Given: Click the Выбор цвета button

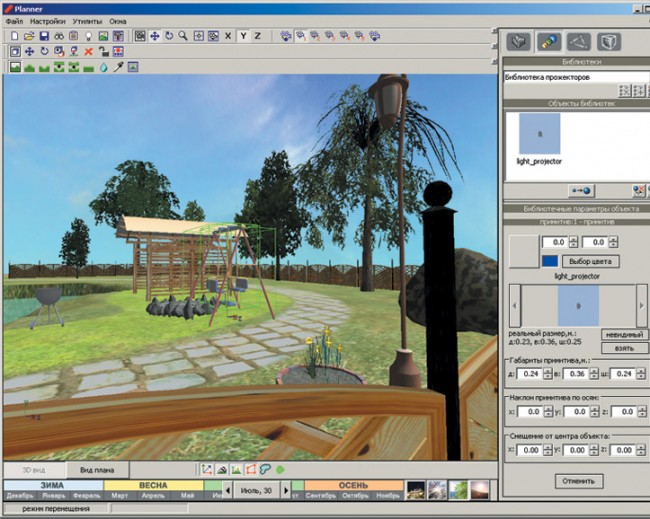Looking at the screenshot, I should 590,262.
